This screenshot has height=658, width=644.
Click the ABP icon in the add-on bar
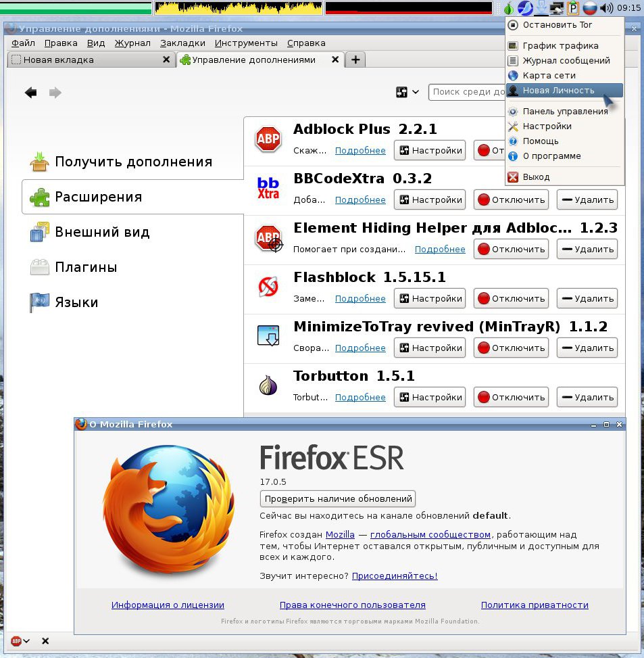[16, 641]
